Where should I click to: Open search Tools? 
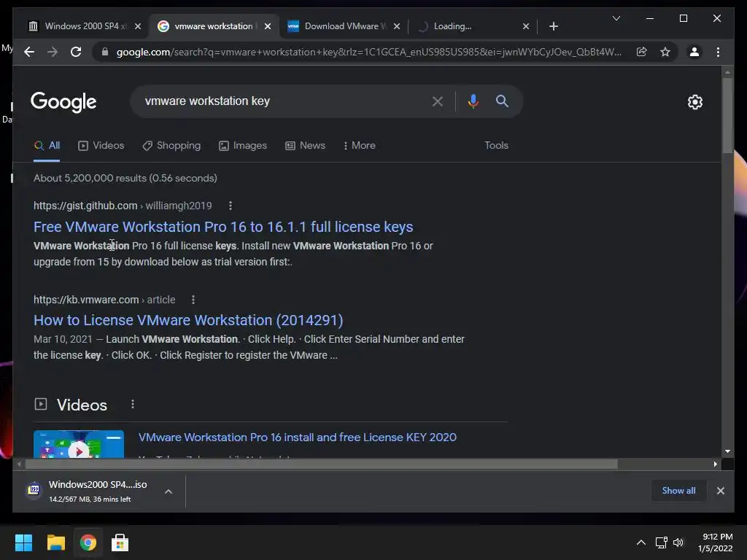click(496, 146)
